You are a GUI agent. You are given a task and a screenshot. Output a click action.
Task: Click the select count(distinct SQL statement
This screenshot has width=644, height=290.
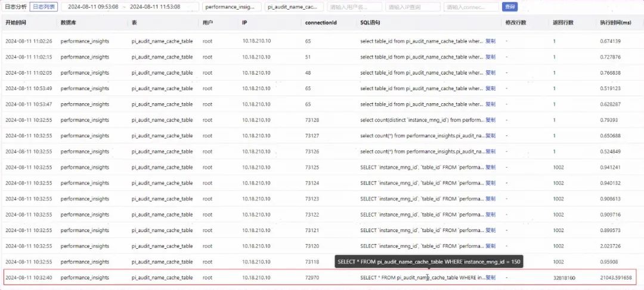pos(422,120)
